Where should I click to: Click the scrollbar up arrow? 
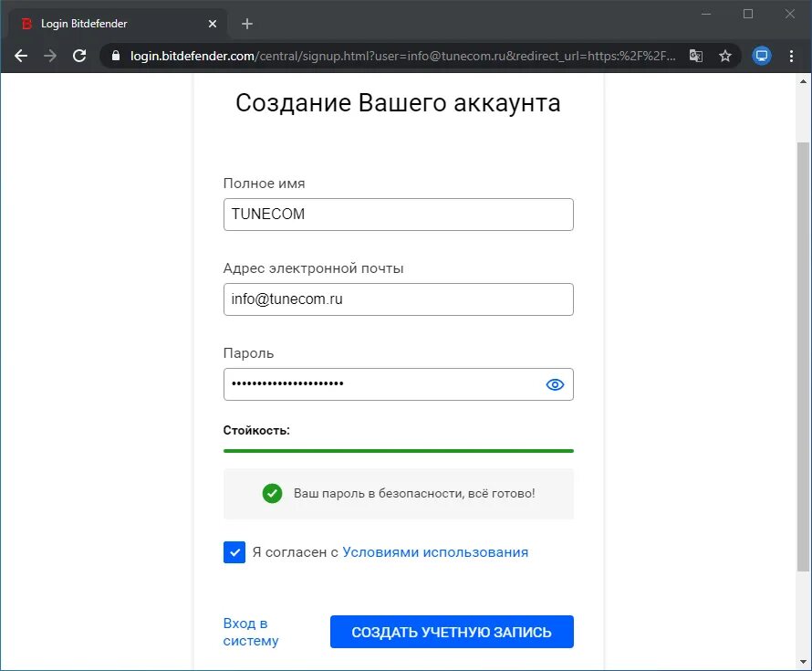803,81
